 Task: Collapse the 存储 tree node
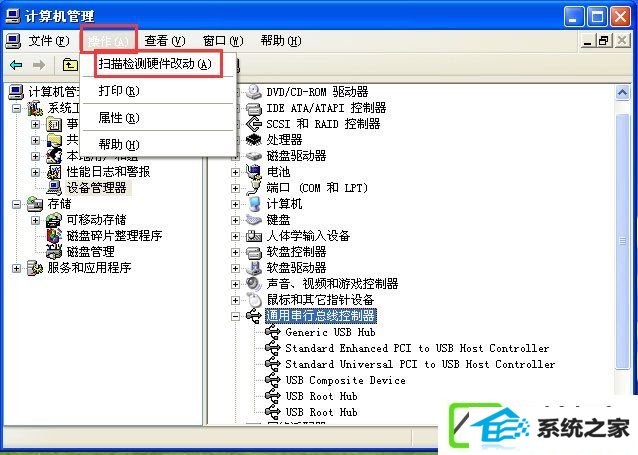click(x=16, y=204)
